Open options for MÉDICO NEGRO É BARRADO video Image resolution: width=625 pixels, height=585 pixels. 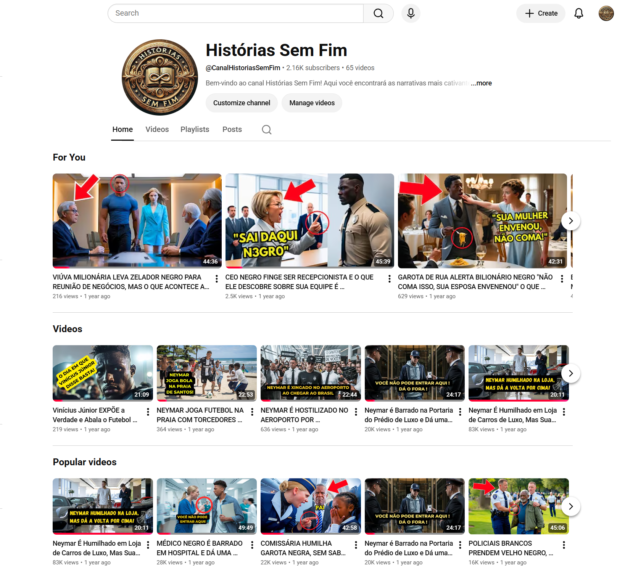(x=252, y=545)
